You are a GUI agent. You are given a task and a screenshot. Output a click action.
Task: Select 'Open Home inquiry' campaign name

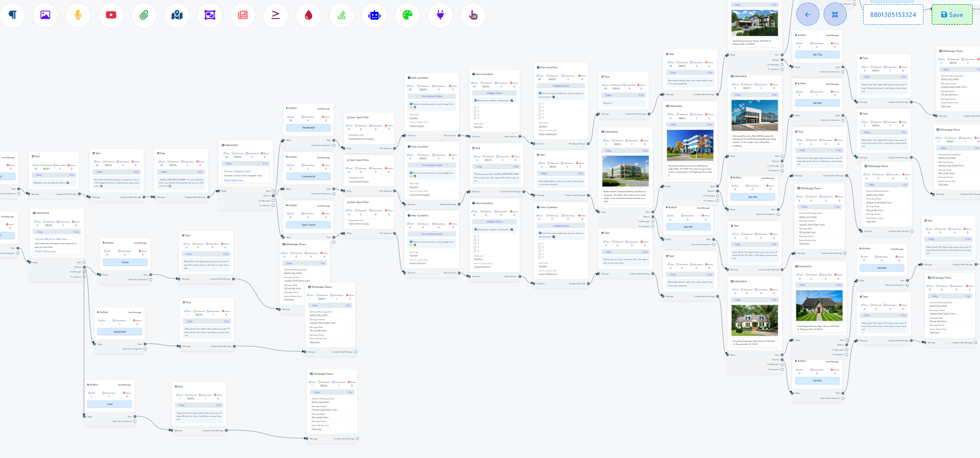click(359, 224)
